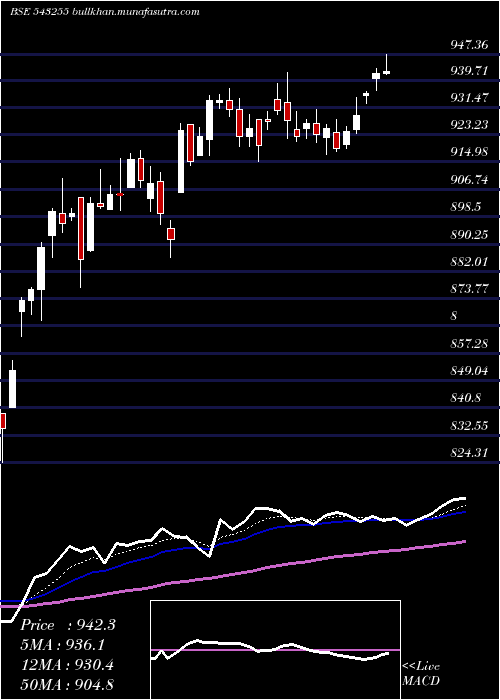500x700 pixels.
Task: Click the 12MA : 930.4 readout
Action: pyautogui.click(x=67, y=665)
